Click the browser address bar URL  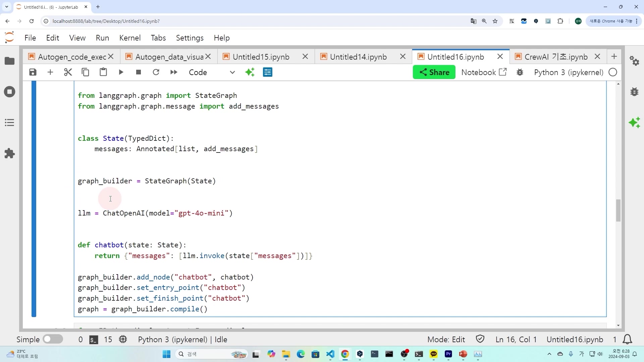[106, 21]
